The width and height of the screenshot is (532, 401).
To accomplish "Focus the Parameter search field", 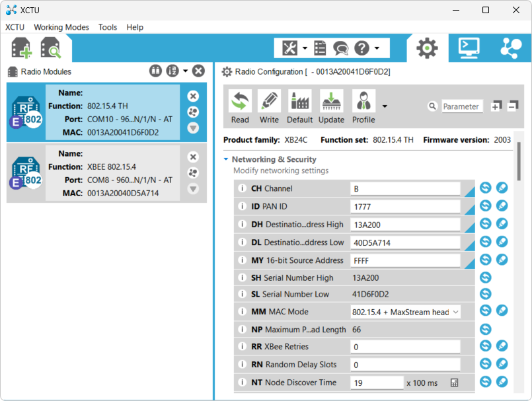I will point(462,106).
